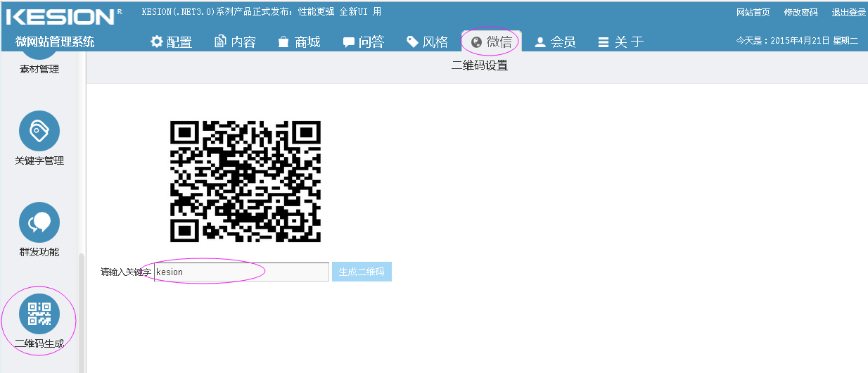Image resolution: width=868 pixels, height=373 pixels.
Task: Click the KESION(.NET3.0) announcement text
Action: tap(262, 12)
